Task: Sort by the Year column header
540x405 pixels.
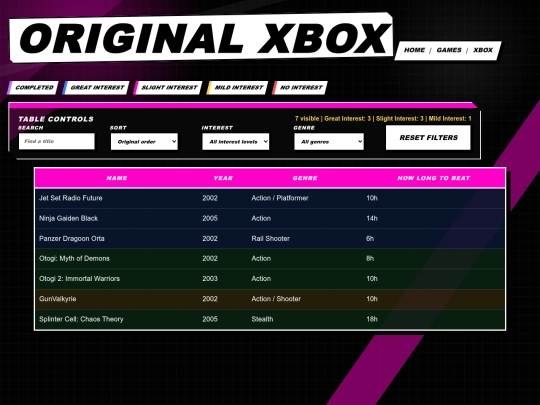Action: tap(223, 178)
